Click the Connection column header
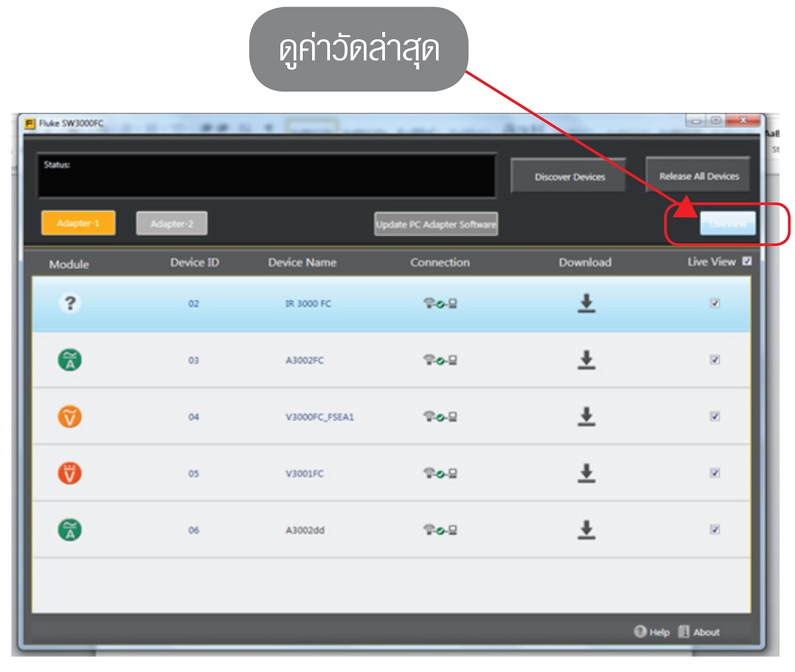This screenshot has width=795, height=672. pyautogui.click(x=440, y=262)
